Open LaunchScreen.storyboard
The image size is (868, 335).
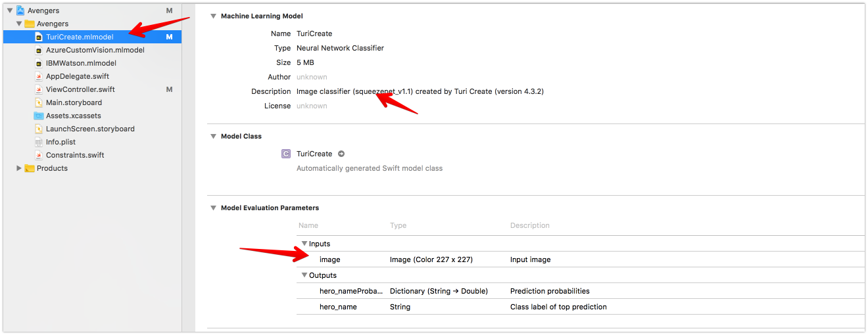coord(90,129)
